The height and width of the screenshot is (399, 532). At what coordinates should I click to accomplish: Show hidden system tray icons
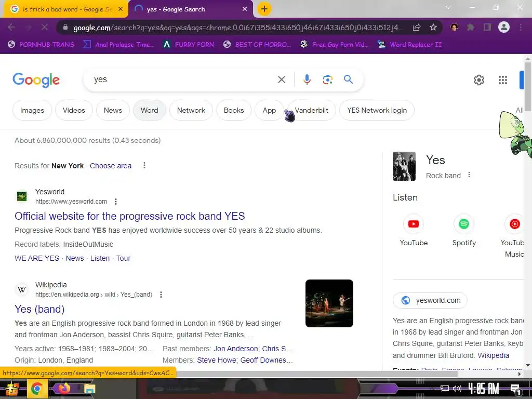point(432,389)
